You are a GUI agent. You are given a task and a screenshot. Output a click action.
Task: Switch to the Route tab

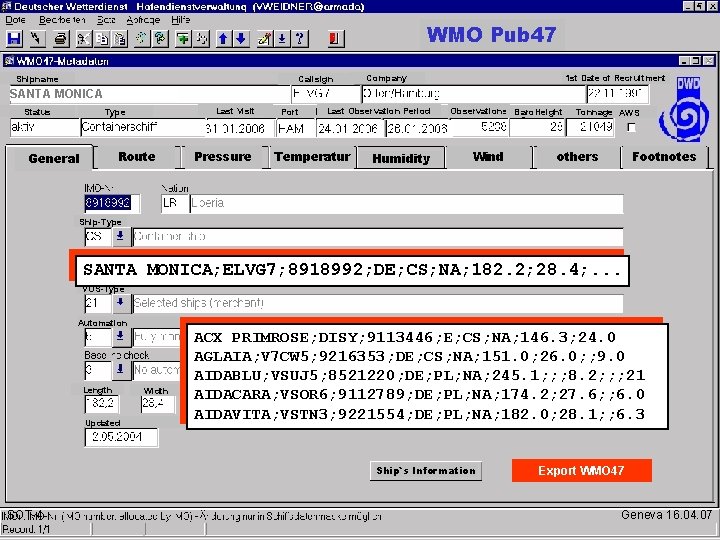point(137,157)
